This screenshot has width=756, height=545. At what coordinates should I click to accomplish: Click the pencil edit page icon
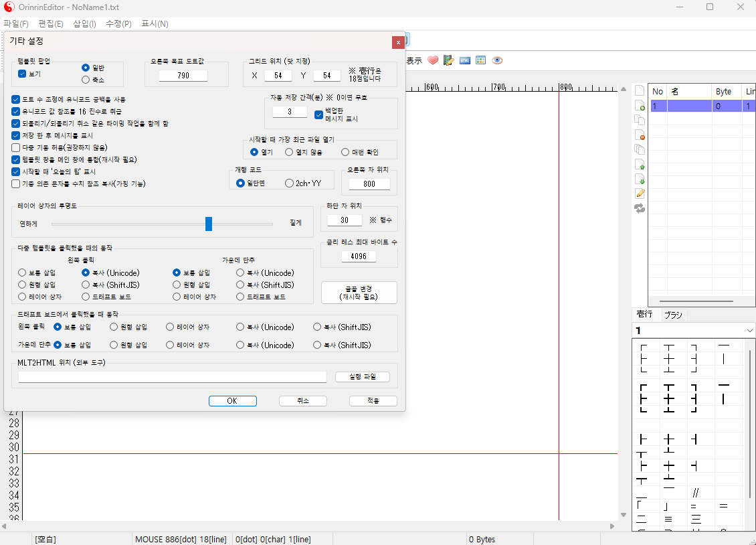coord(640,193)
